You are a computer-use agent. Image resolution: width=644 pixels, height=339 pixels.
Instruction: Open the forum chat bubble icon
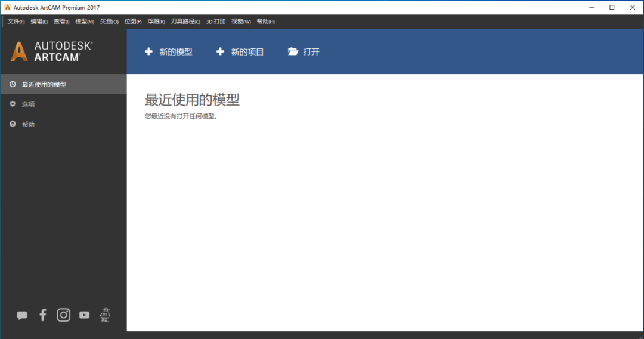(x=22, y=315)
